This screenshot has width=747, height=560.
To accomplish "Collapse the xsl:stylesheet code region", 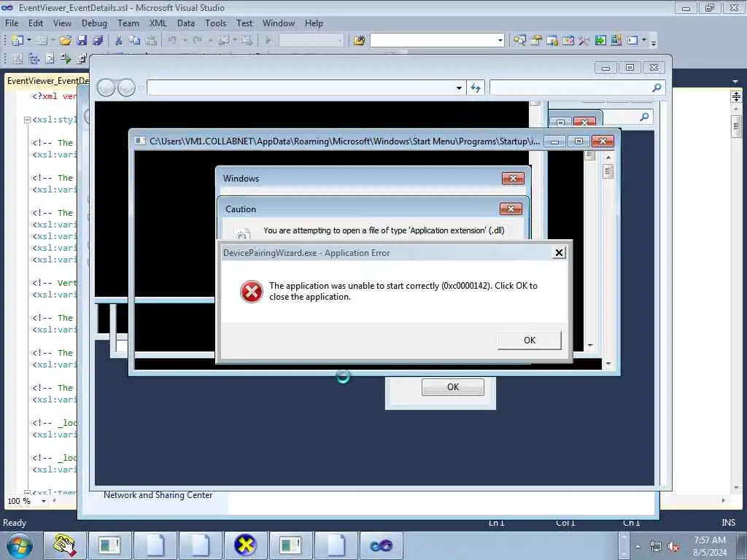I will [27, 120].
